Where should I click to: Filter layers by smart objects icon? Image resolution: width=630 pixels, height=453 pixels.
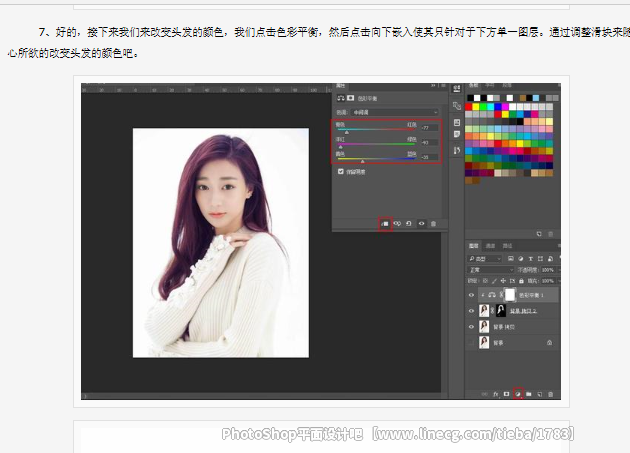550,258
